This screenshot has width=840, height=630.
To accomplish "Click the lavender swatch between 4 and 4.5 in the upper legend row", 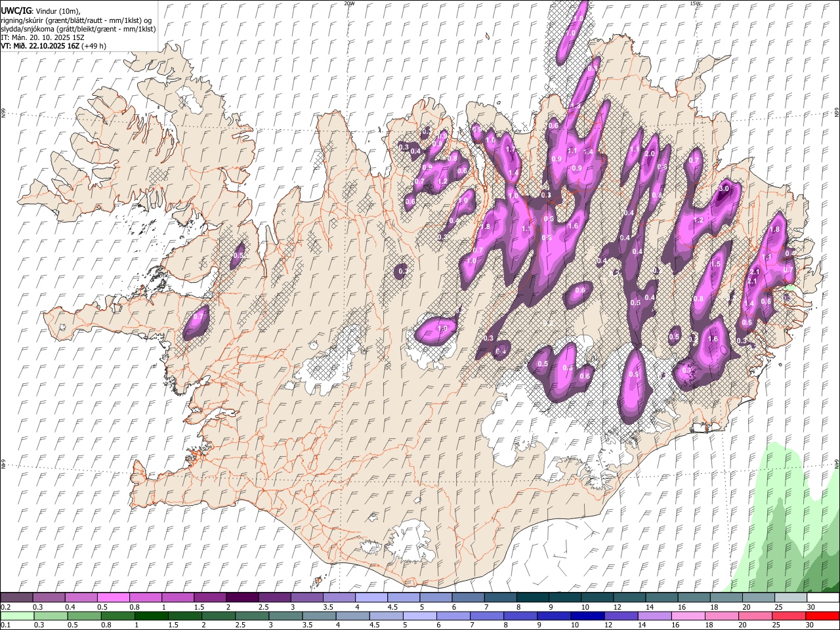I will (371, 598).
